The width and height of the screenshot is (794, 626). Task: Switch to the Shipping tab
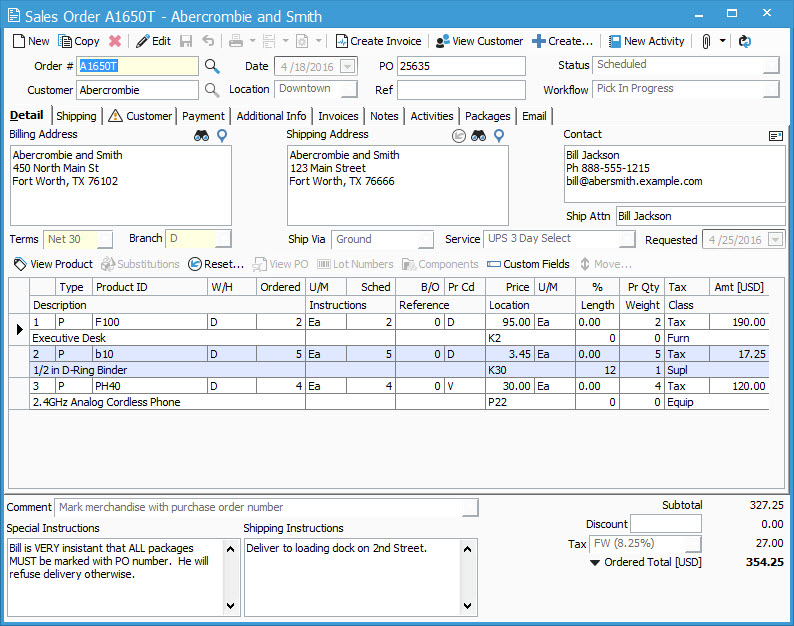76,116
